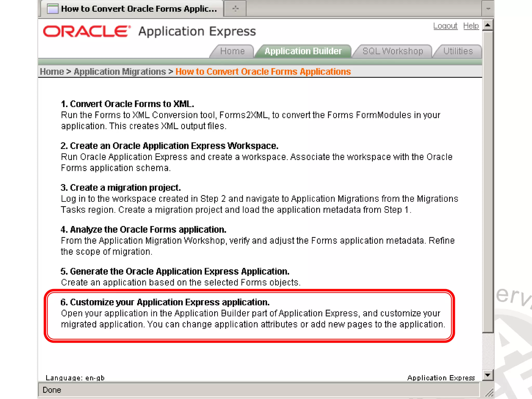Open the Help link
This screenshot has height=399, width=532.
471,26
